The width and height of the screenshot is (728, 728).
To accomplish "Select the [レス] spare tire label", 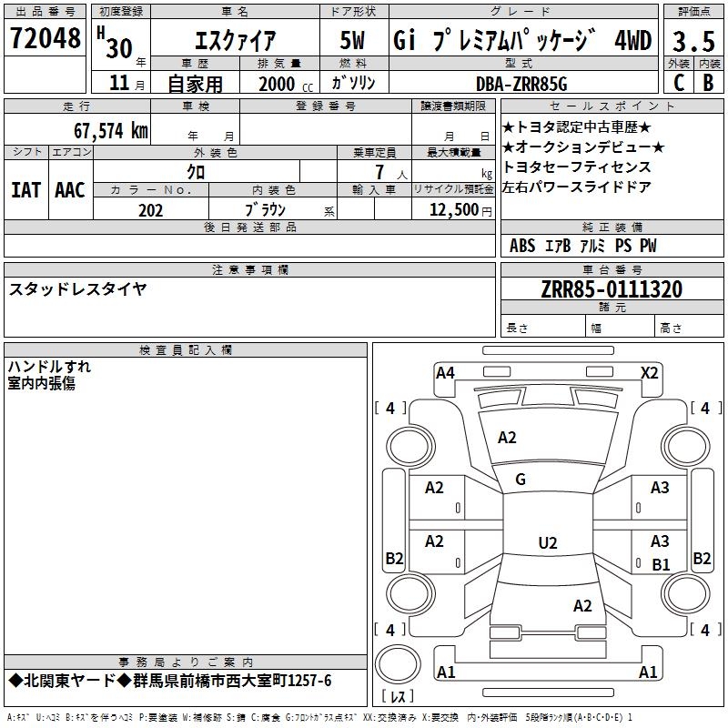I will point(397,696).
